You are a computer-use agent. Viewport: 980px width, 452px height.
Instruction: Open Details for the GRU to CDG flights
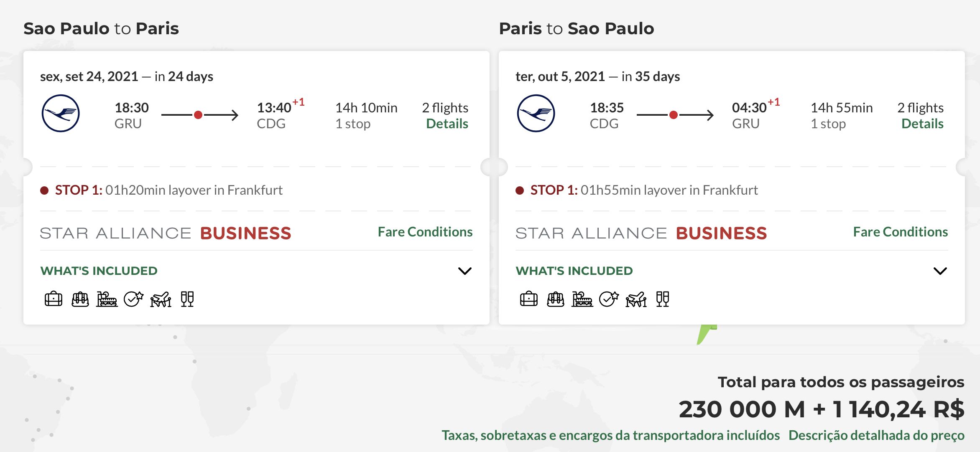(x=447, y=124)
